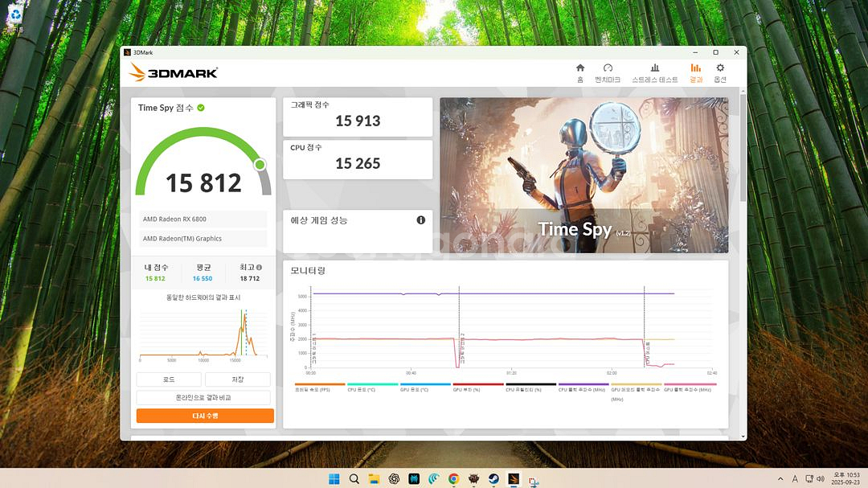Toggle the GPU 온도 (°C) graph legend
868x488 pixels.
coord(425,389)
